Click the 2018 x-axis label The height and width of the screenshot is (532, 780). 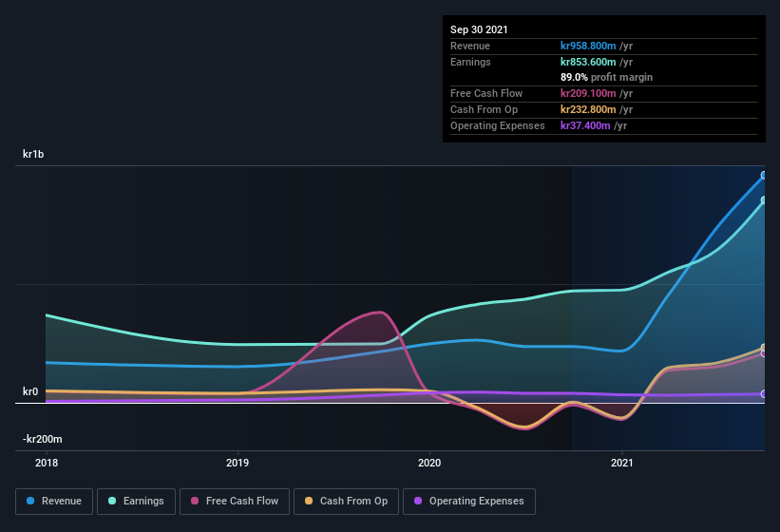[47, 463]
